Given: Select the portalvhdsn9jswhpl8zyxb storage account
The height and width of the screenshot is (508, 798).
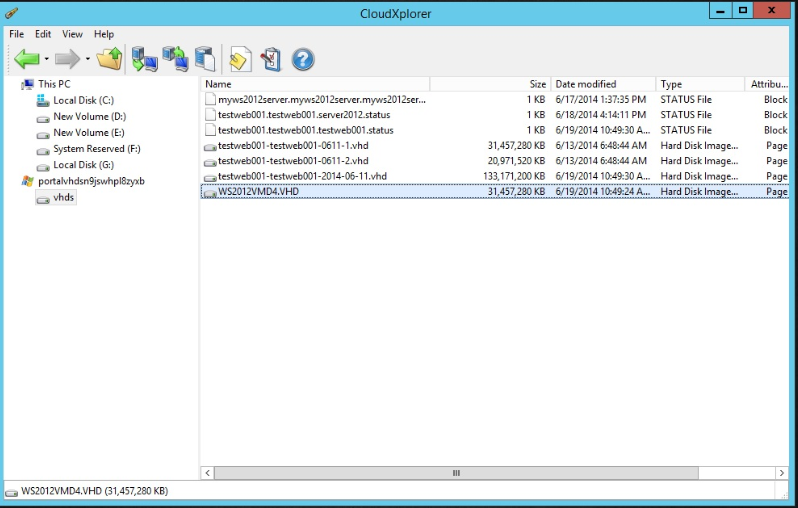Looking at the screenshot, I should pyautogui.click(x=91, y=181).
